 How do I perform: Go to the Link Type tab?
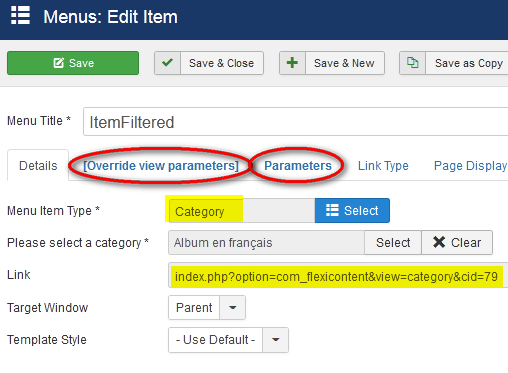click(383, 166)
